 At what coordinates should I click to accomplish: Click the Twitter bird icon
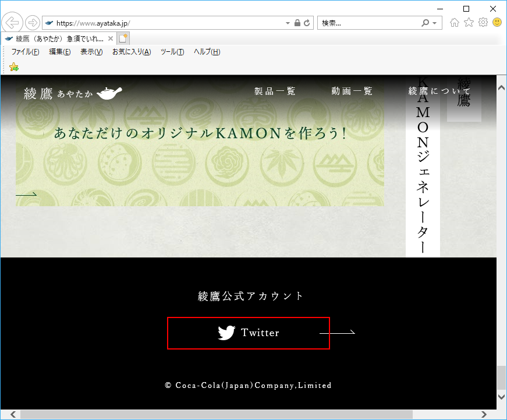pos(226,333)
